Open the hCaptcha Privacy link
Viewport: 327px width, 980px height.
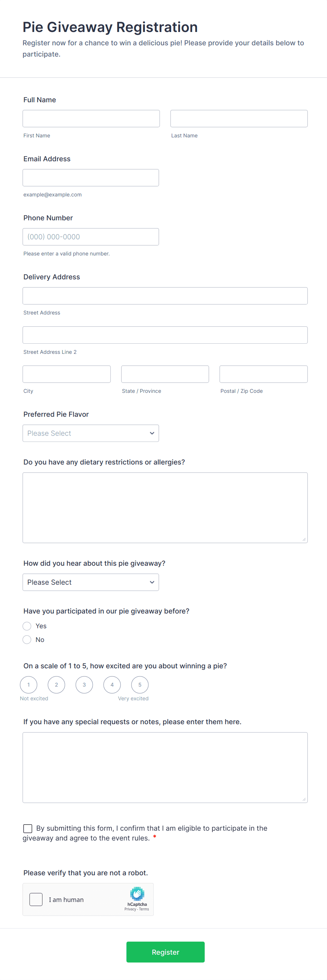point(130,909)
